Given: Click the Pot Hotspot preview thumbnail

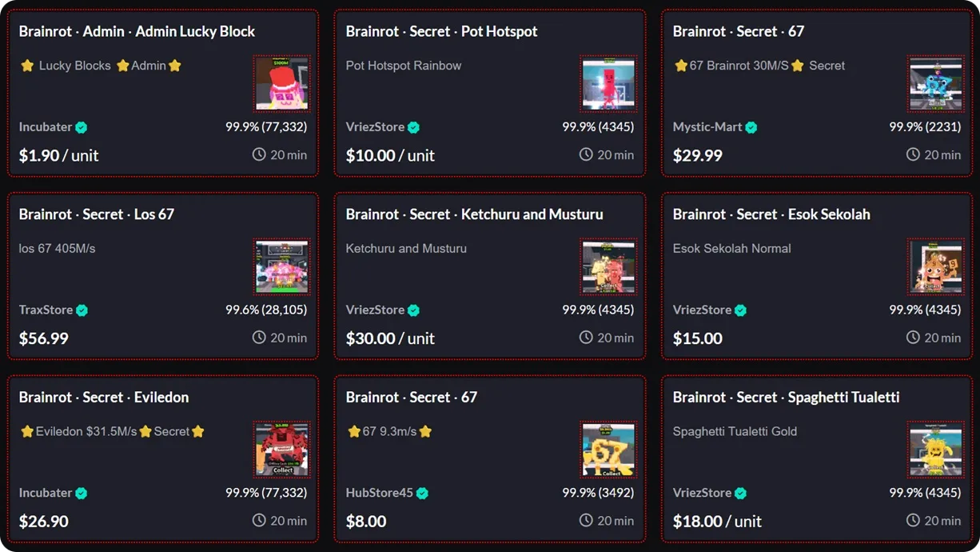Looking at the screenshot, I should (608, 83).
